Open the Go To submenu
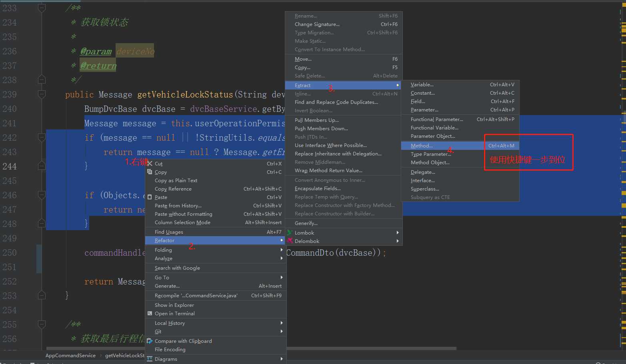626x364 pixels. [x=216, y=277]
